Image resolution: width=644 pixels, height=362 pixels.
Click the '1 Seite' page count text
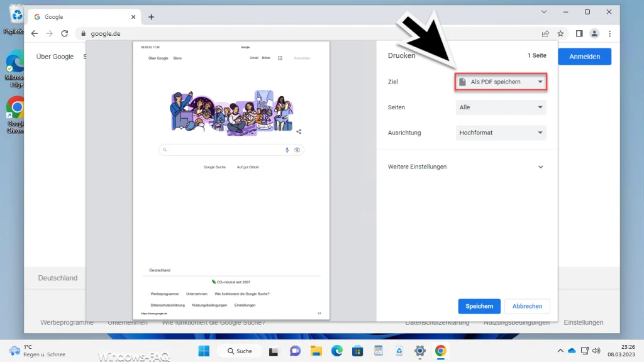coord(537,55)
